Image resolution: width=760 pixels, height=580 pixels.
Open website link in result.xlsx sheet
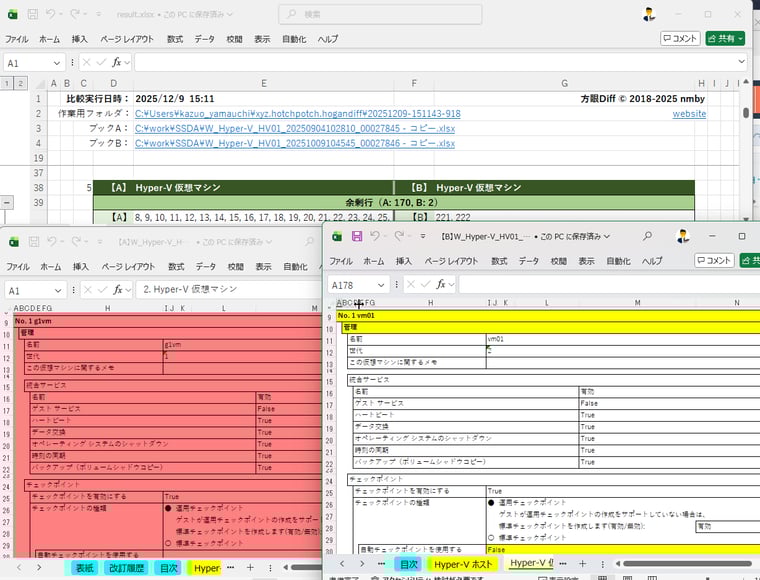tap(689, 113)
